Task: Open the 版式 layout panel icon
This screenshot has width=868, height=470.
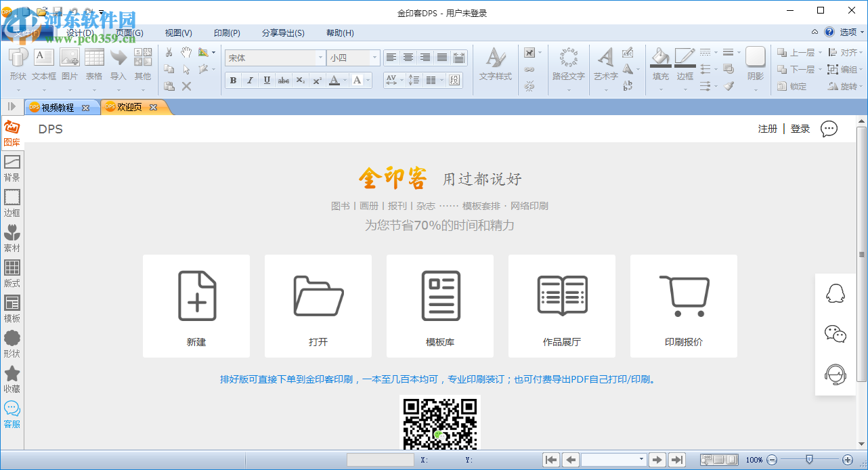Action: [12, 273]
